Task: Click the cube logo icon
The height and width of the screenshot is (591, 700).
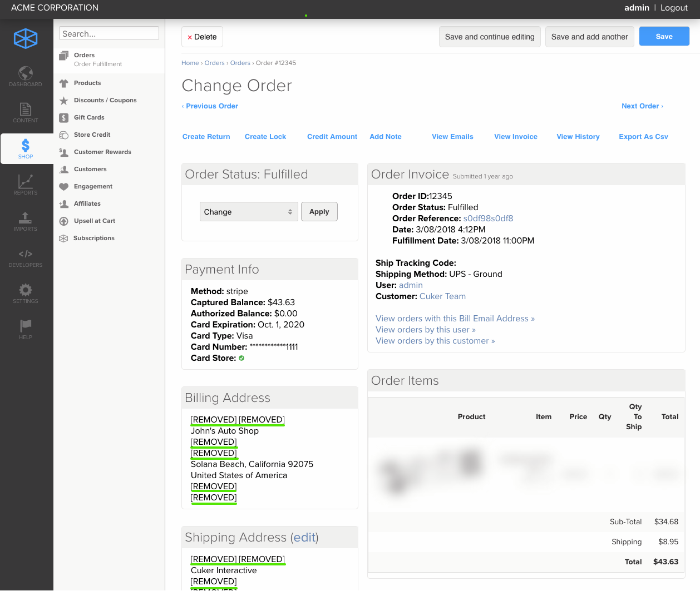Action: pyautogui.click(x=26, y=39)
